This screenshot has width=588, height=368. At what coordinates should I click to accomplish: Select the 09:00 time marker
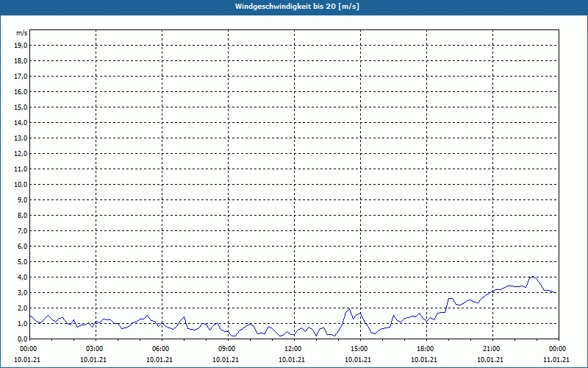[x=227, y=349]
